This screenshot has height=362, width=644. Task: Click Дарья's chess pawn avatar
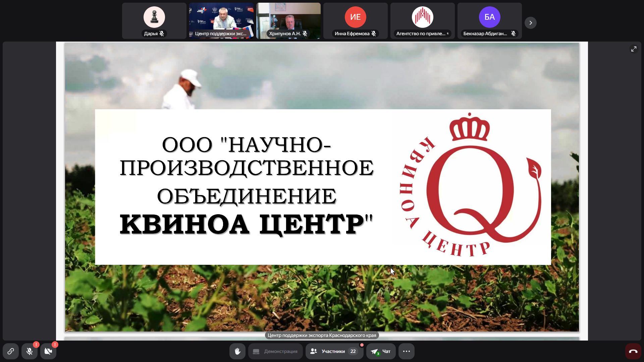click(x=154, y=17)
